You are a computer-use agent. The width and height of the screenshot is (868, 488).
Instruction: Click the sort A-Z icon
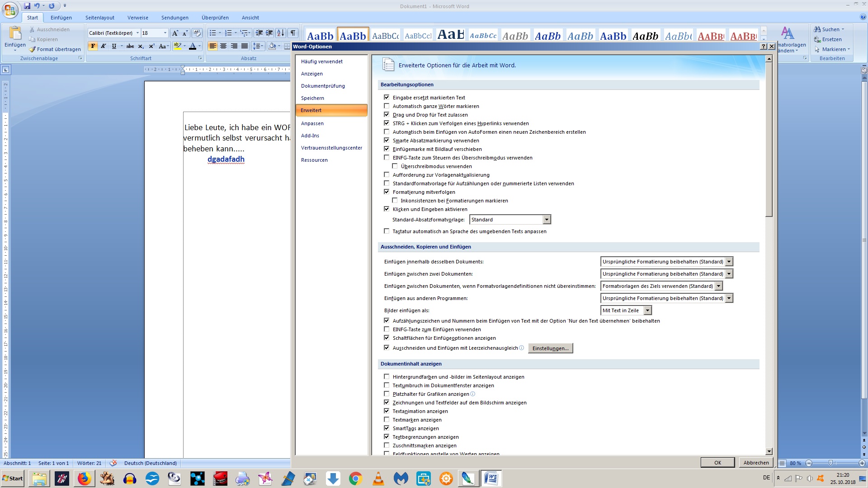click(281, 33)
